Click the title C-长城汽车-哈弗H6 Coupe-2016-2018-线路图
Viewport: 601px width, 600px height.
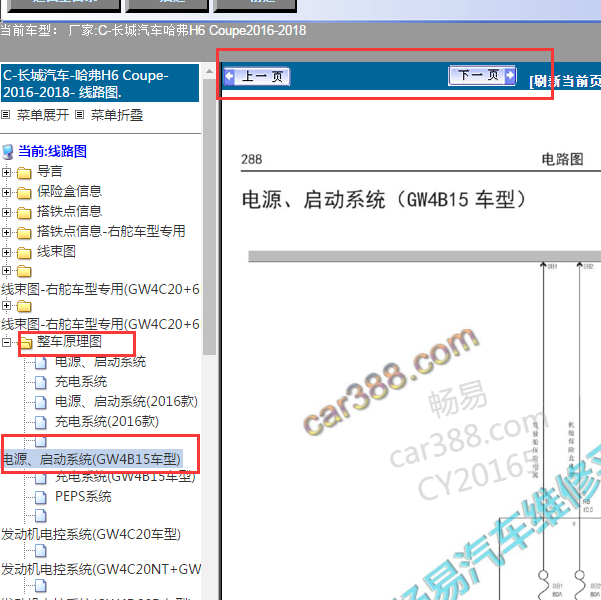[x=100, y=83]
